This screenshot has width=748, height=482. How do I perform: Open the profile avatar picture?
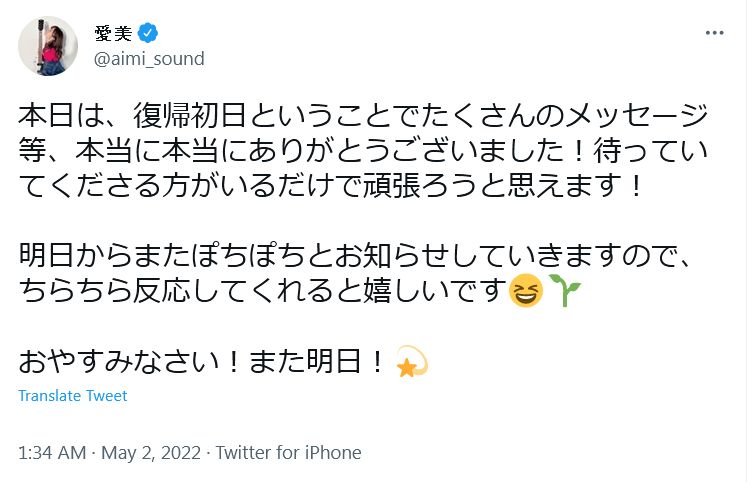pyautogui.click(x=48, y=45)
